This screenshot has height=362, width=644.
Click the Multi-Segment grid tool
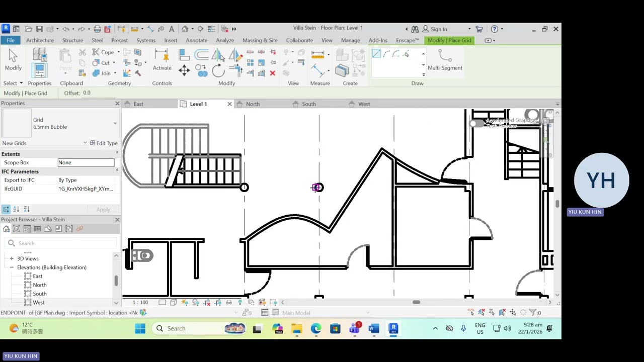click(445, 60)
